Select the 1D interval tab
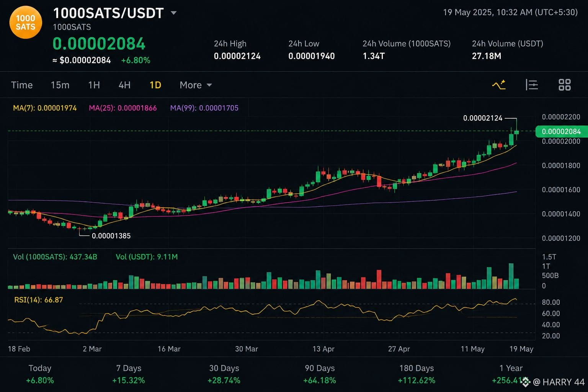588x392 pixels. pos(155,85)
